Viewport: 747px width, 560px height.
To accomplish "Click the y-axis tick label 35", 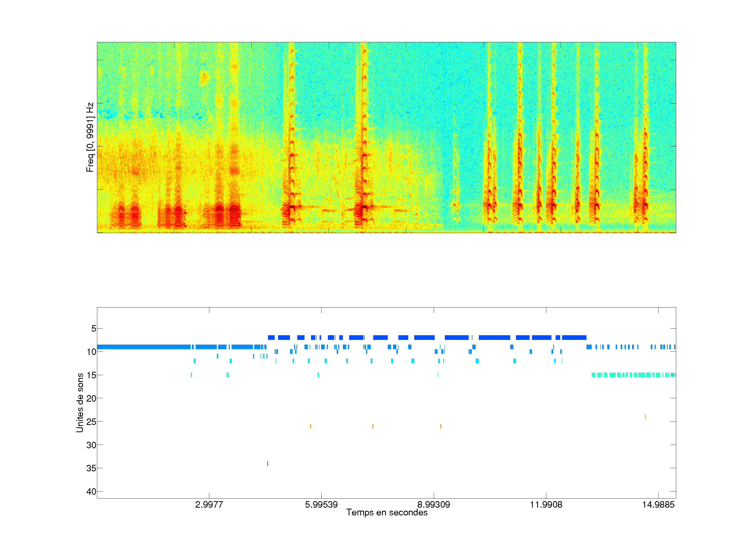I will (x=91, y=468).
